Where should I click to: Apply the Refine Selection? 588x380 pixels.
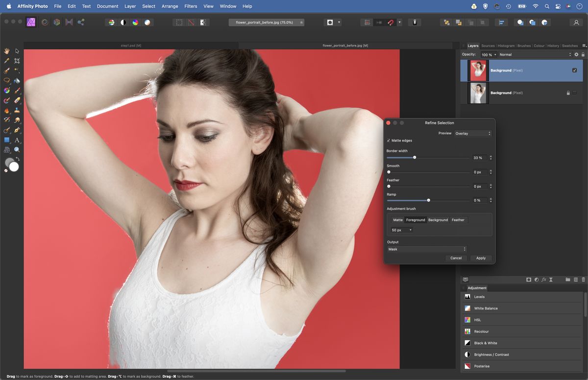coord(481,258)
